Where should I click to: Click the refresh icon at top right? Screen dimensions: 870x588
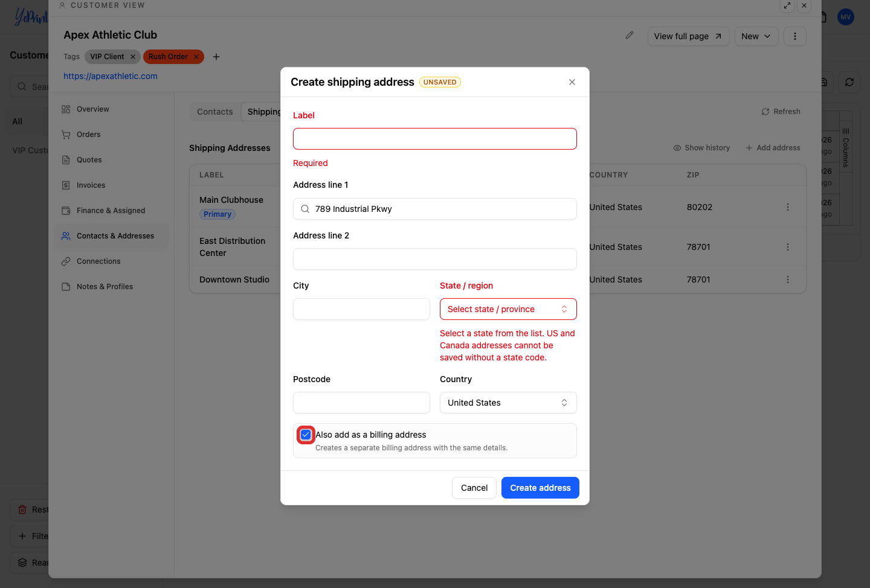coord(849,82)
